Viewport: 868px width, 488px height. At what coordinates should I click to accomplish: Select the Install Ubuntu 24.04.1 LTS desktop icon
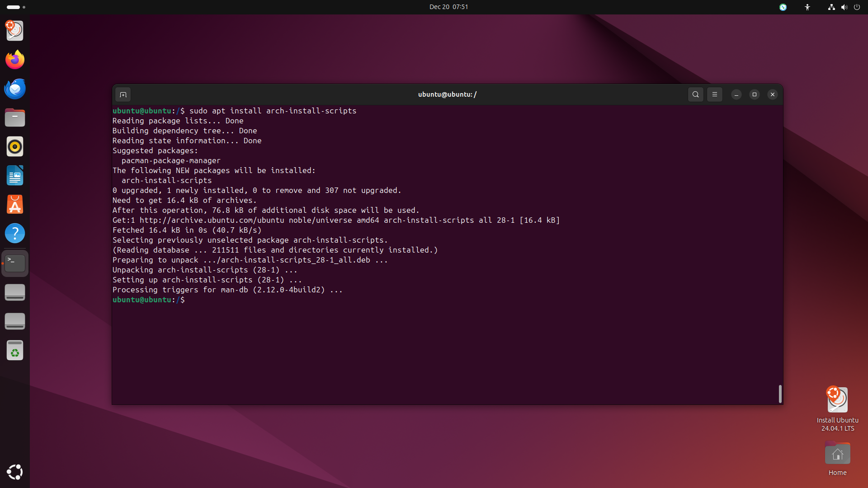click(837, 408)
